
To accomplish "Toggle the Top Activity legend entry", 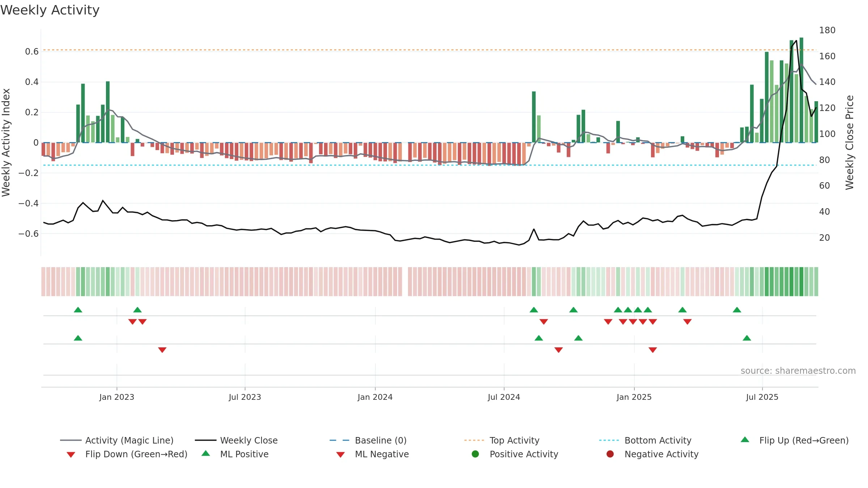I will click(x=502, y=440).
